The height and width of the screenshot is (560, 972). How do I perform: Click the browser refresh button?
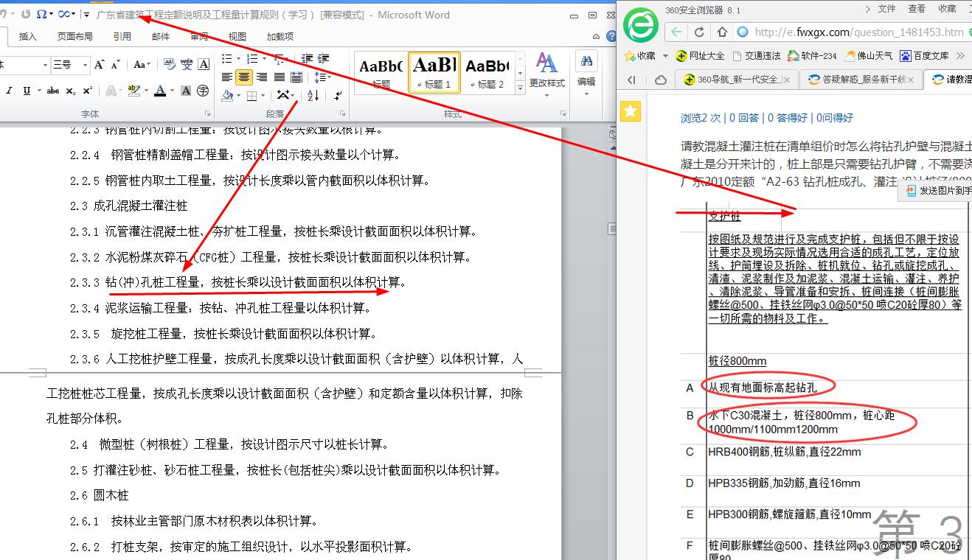click(x=699, y=32)
